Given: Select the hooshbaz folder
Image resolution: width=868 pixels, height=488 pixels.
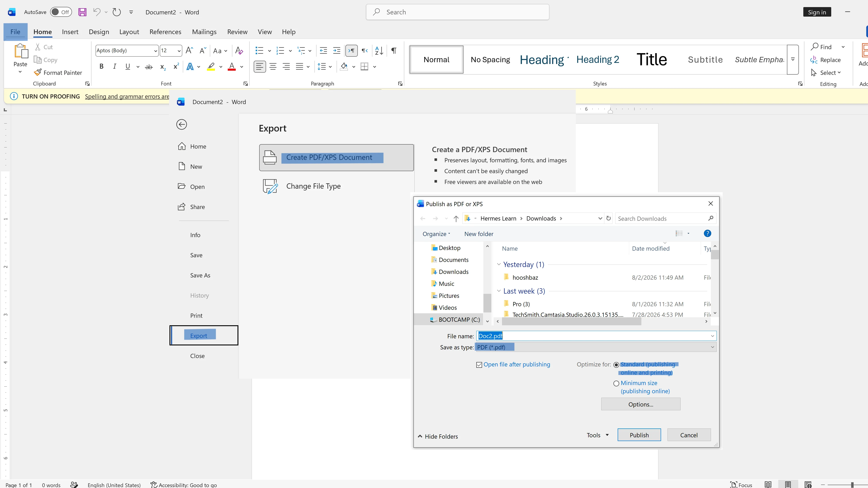Looking at the screenshot, I should [525, 277].
